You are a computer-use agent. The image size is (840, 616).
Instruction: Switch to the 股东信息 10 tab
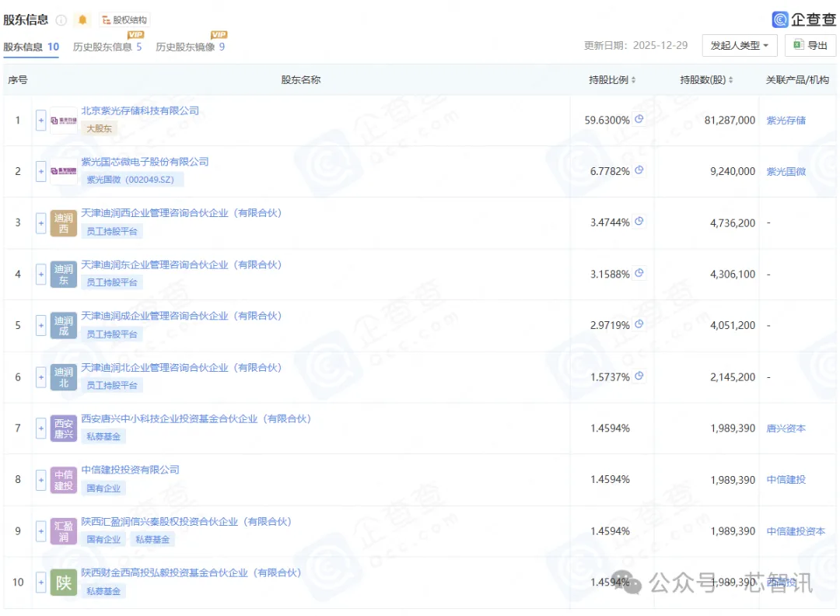[x=31, y=47]
